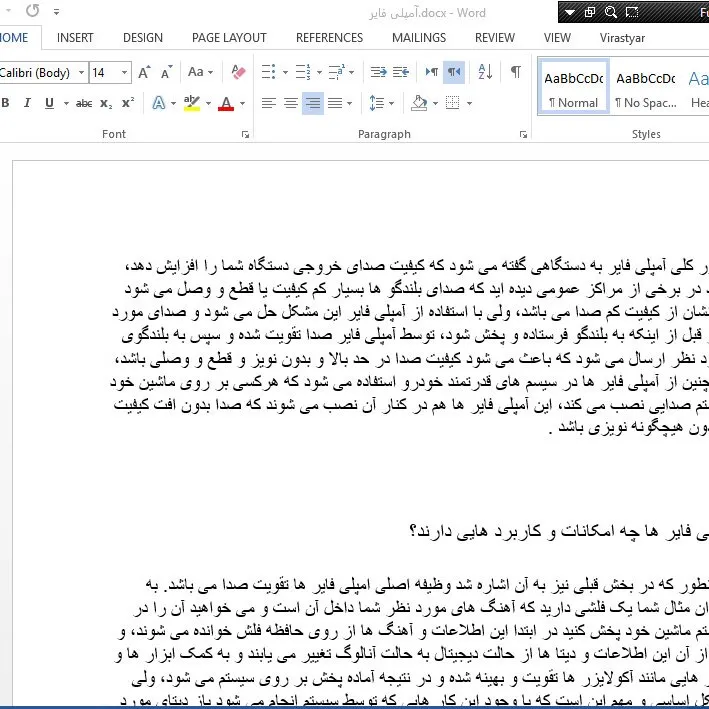Toggle italic formatting

coord(28,103)
